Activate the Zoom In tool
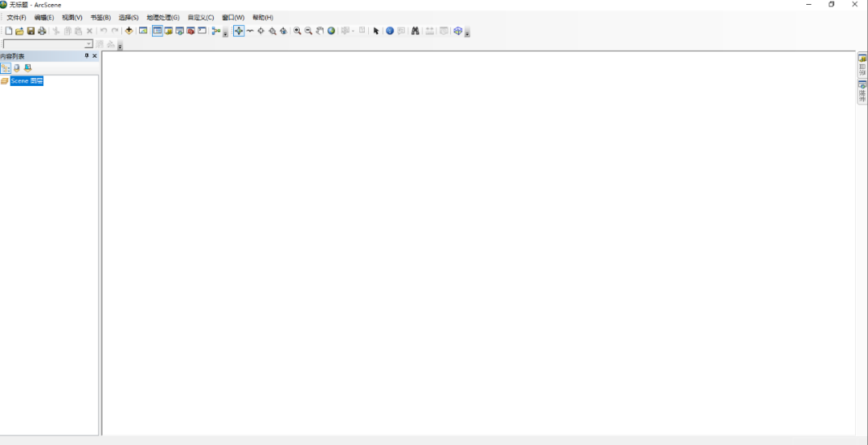Screen dimensions: 868x445 297,31
